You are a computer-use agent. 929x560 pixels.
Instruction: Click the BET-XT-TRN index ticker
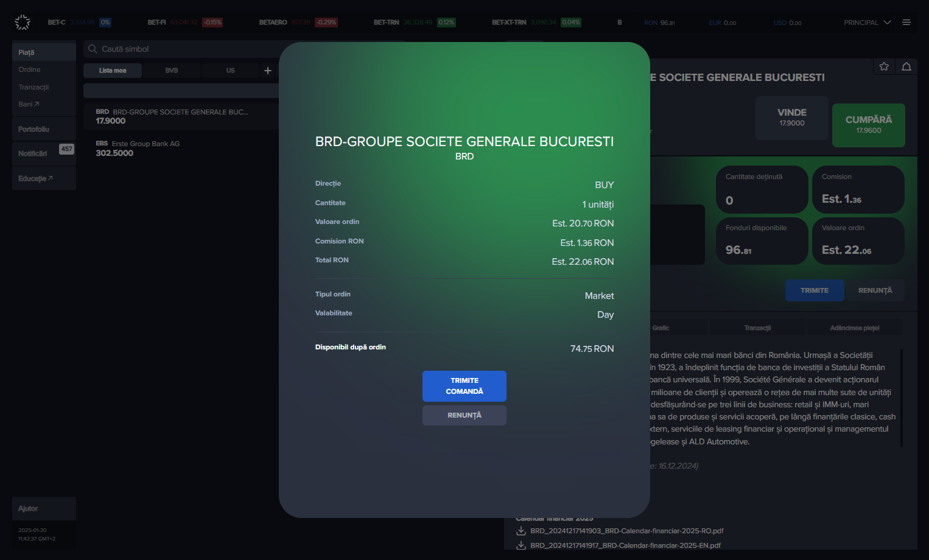(x=536, y=23)
